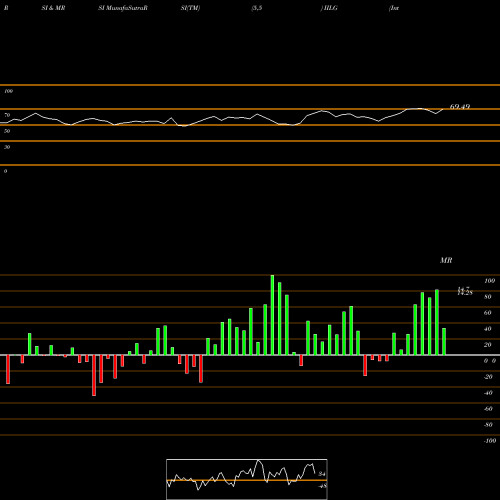The width and height of the screenshot is (500, 500).
Task: Click the MR axis label -20
Action: [488, 377]
